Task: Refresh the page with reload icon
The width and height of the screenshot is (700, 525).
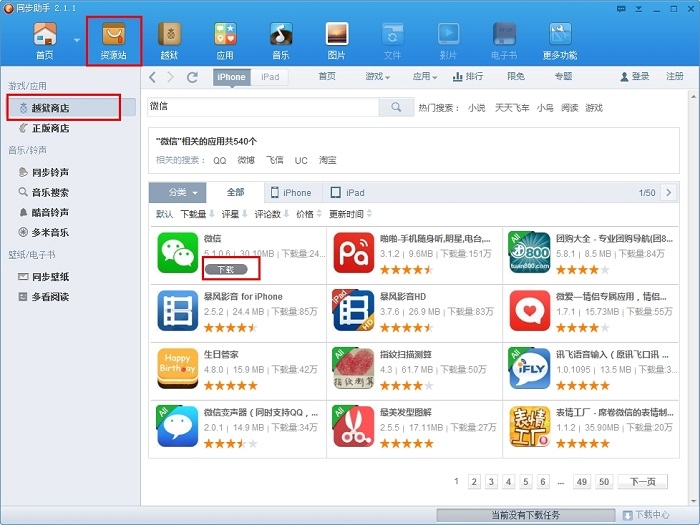Action: 192,77
